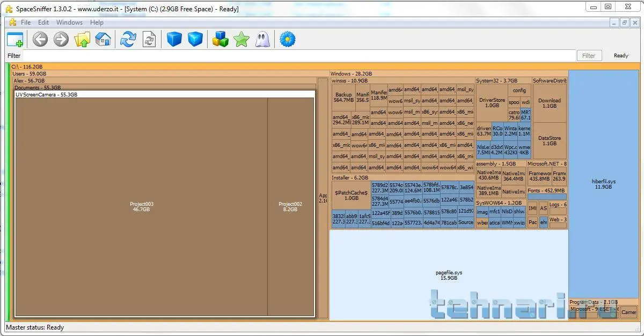The height and width of the screenshot is (336, 644).
Task: Click the Filter button
Action: [589, 56]
